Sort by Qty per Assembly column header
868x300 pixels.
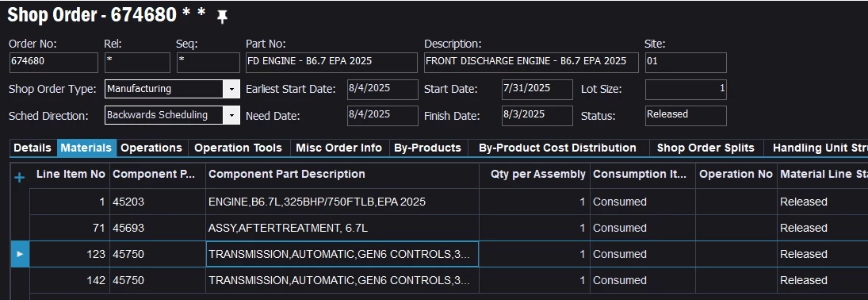coord(537,174)
